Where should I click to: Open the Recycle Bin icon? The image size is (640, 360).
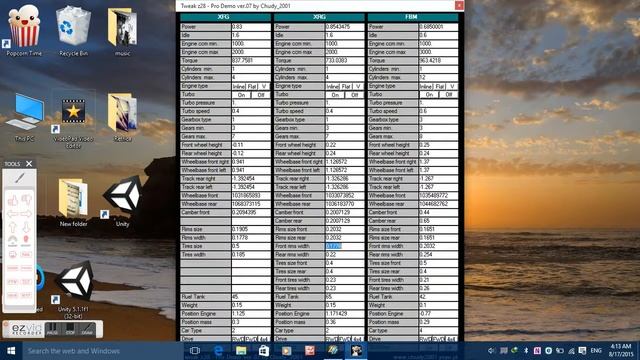coord(73,31)
